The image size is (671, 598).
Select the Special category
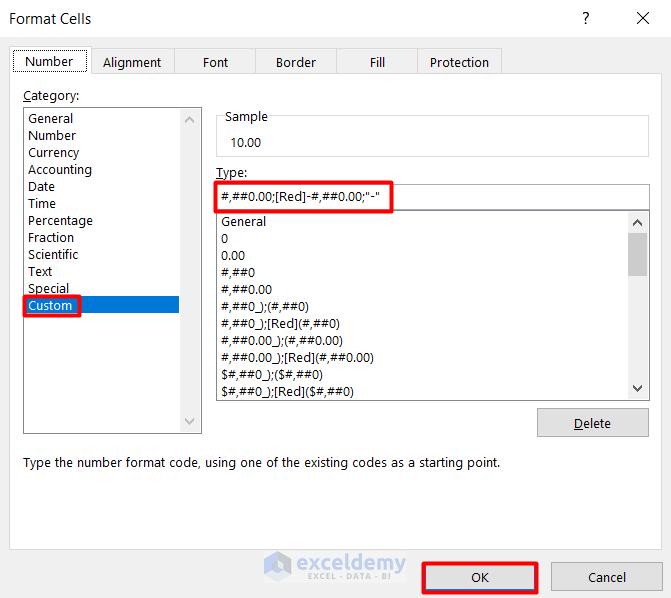coord(102,289)
